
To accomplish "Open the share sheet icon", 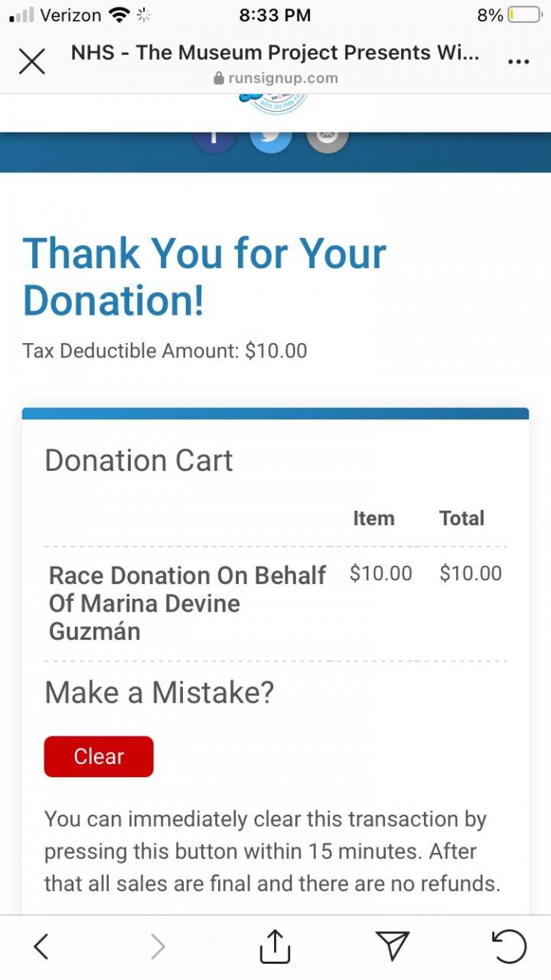I will click(275, 947).
